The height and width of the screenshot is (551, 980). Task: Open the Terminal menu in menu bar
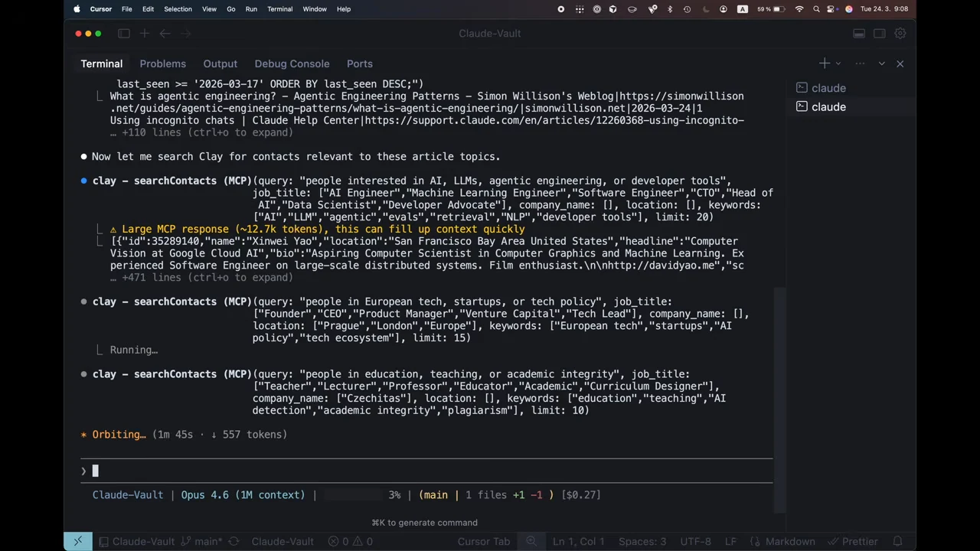279,9
